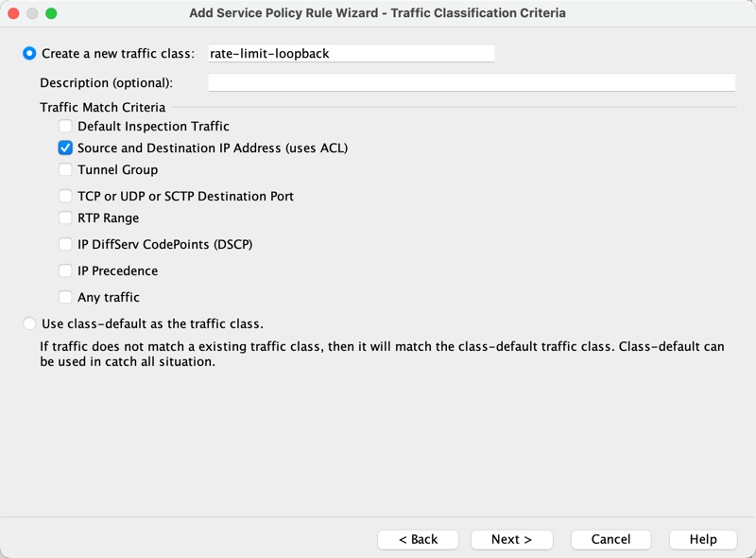Cancel the Service Policy Rule Wizard
The height and width of the screenshot is (558, 756).
pos(610,538)
